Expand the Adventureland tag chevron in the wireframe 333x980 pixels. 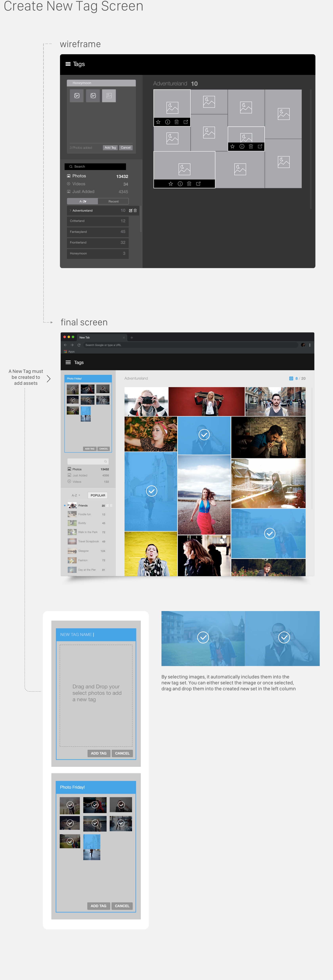[70, 210]
